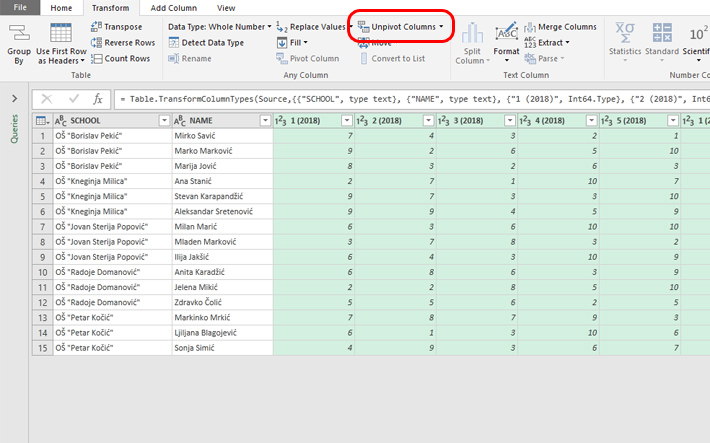Open the File tab
Screen dimensions: 710x443
[20, 7]
